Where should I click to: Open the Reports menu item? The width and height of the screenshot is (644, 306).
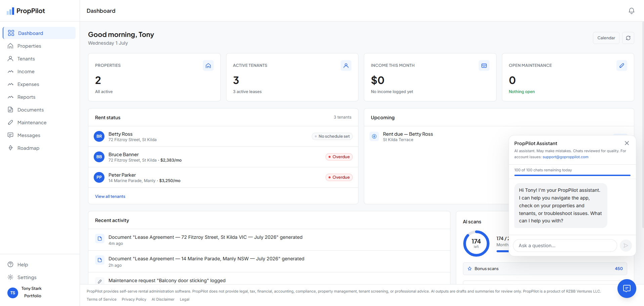39,97
